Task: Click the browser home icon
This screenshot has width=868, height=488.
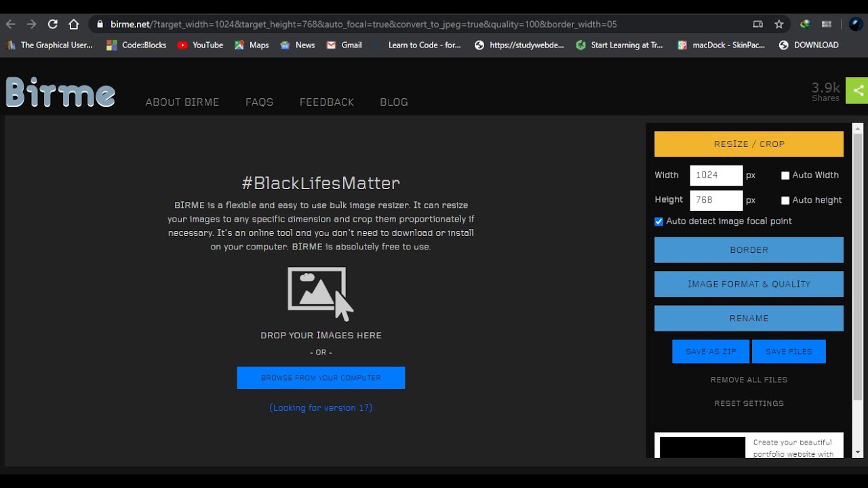Action: point(74,24)
